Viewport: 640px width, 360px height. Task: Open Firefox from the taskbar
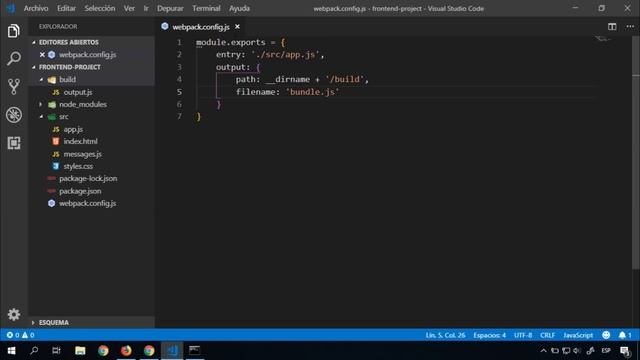click(126, 350)
